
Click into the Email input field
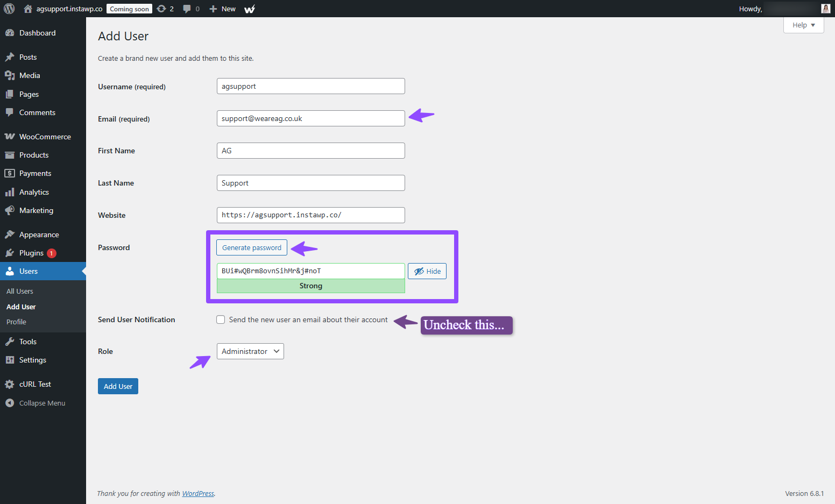(x=310, y=118)
